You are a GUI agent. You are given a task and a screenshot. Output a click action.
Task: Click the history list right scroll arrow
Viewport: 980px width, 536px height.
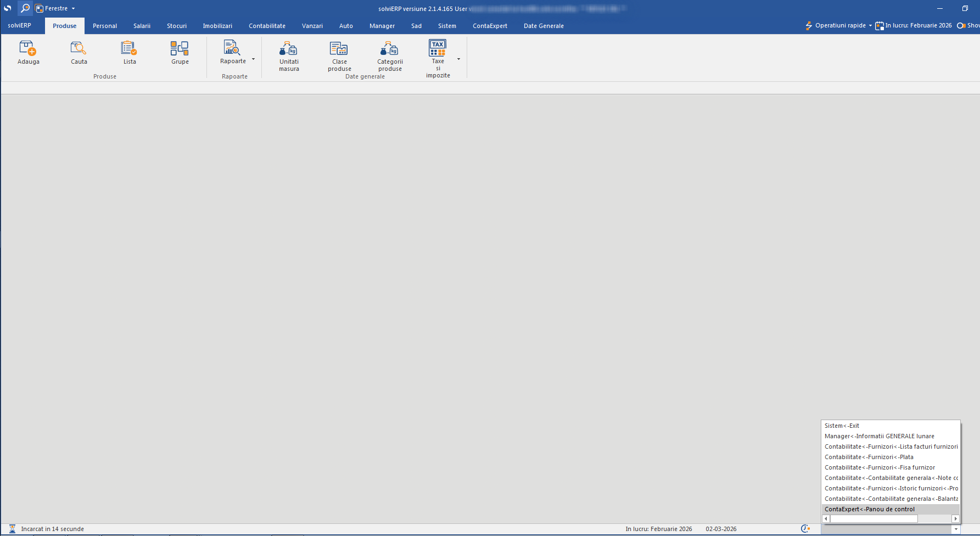coord(955,519)
